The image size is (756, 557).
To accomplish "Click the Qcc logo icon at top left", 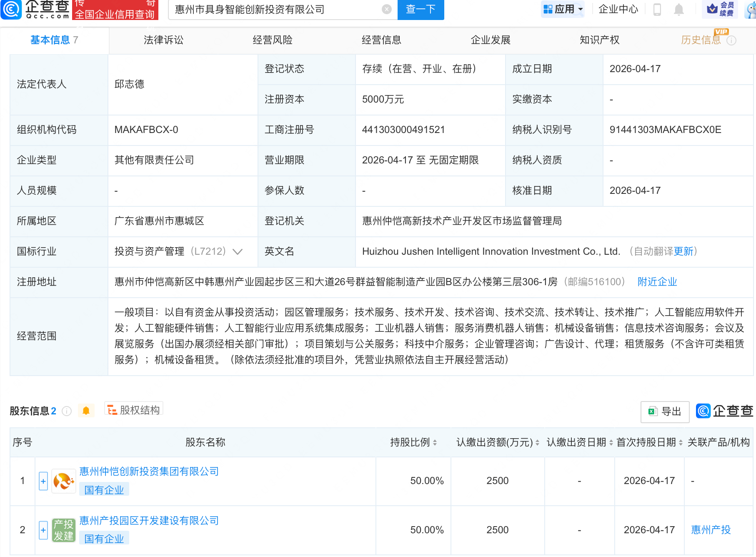I will (x=11, y=9).
